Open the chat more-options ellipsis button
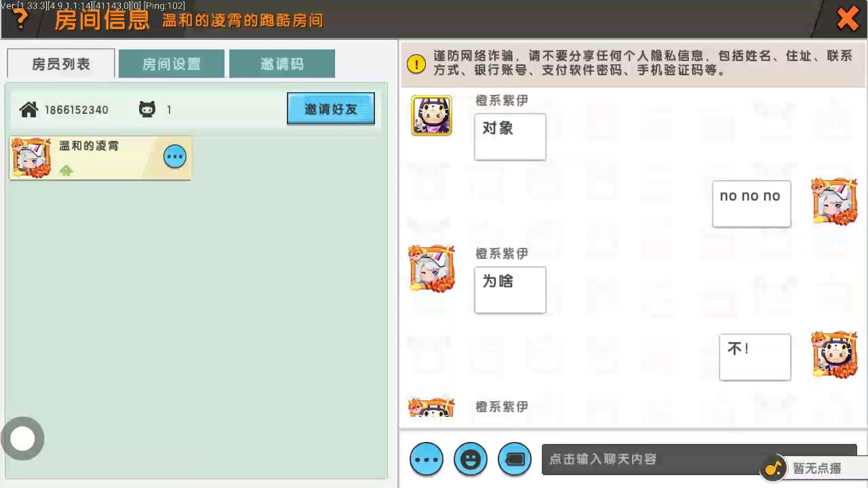Image resolution: width=868 pixels, height=488 pixels. [427, 459]
